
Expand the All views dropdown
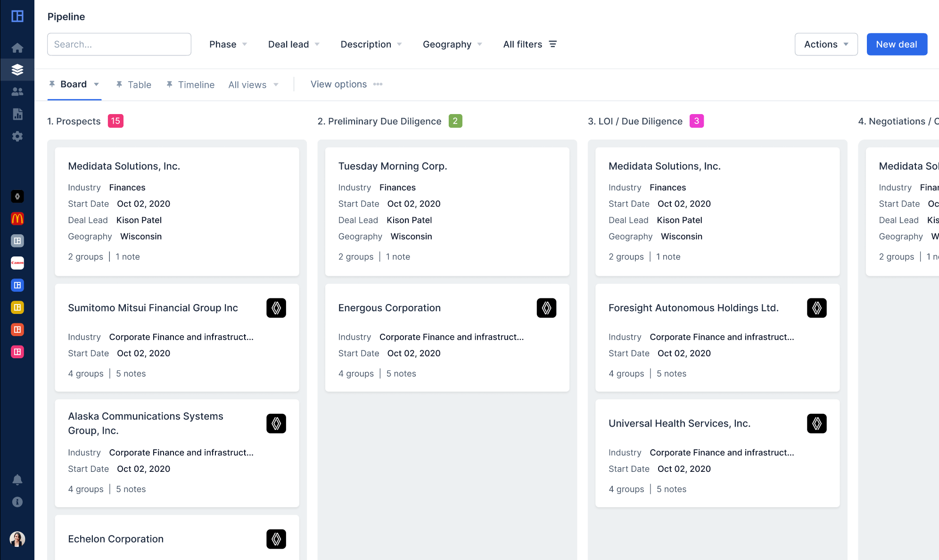(253, 85)
